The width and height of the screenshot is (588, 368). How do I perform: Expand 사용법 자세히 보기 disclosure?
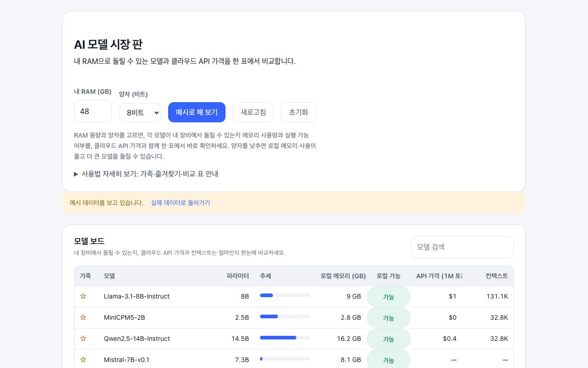click(146, 174)
